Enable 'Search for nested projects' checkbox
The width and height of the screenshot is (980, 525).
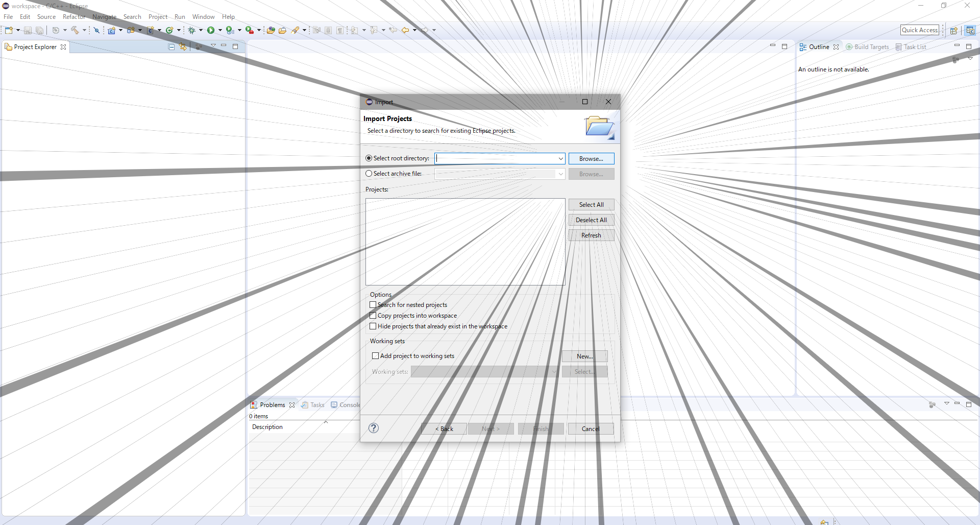pos(373,305)
